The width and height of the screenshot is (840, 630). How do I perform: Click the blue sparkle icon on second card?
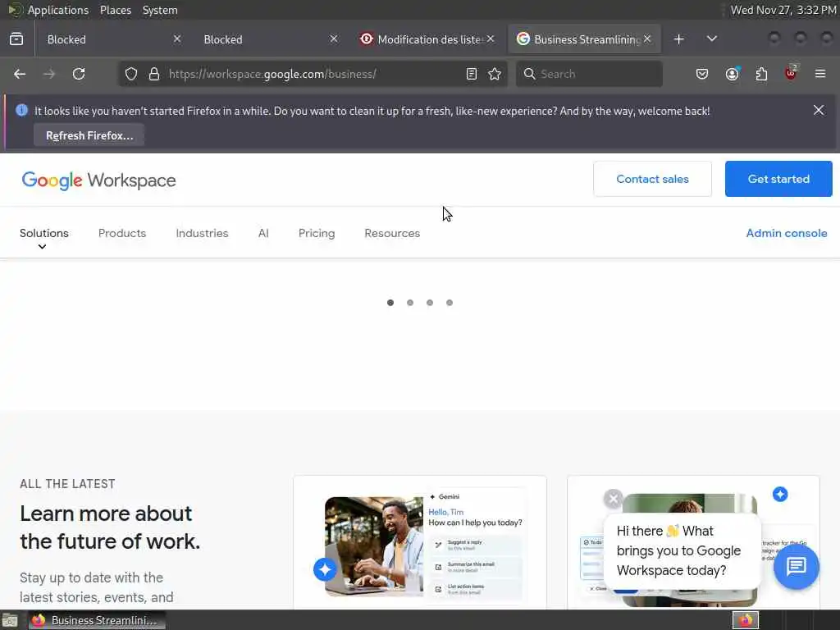point(780,494)
